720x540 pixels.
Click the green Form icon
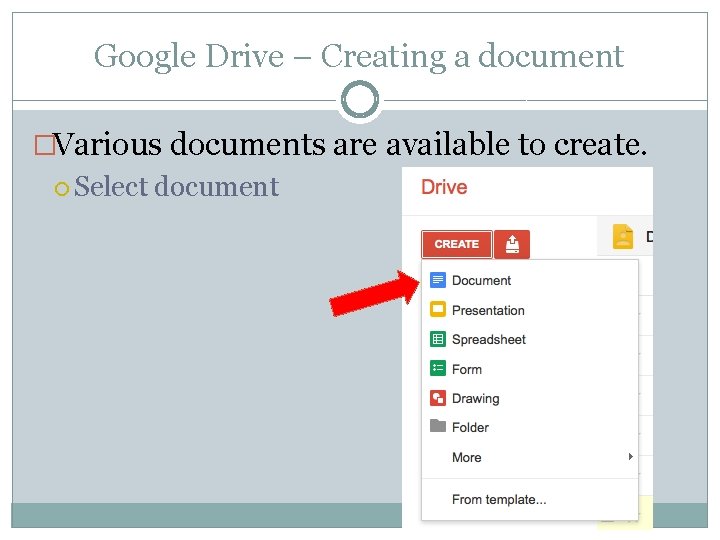[x=438, y=368]
